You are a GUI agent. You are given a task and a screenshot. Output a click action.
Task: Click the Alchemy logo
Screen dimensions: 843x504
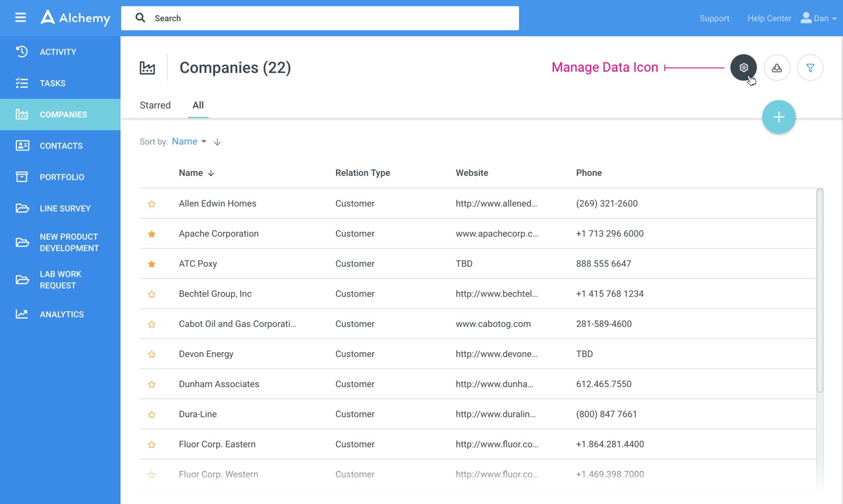(75, 17)
